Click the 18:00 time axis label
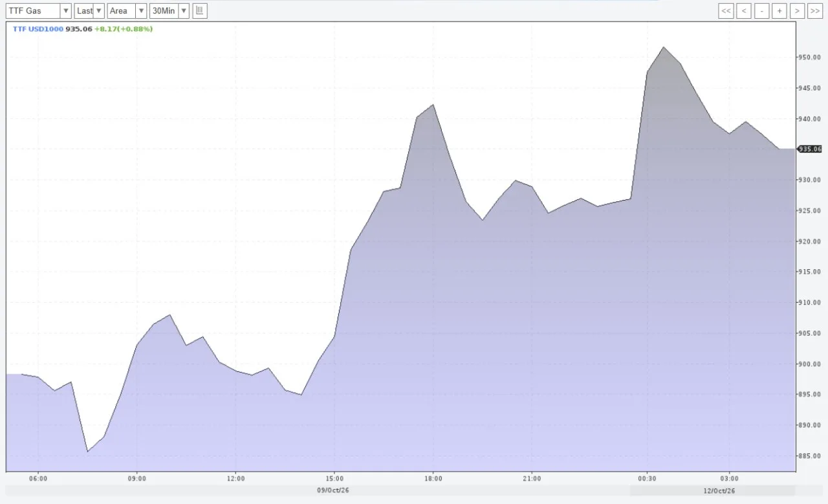 tap(433, 479)
